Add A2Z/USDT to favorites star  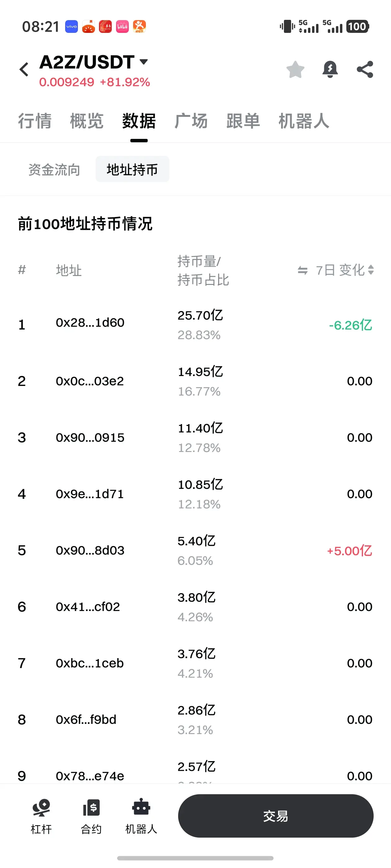(x=295, y=70)
